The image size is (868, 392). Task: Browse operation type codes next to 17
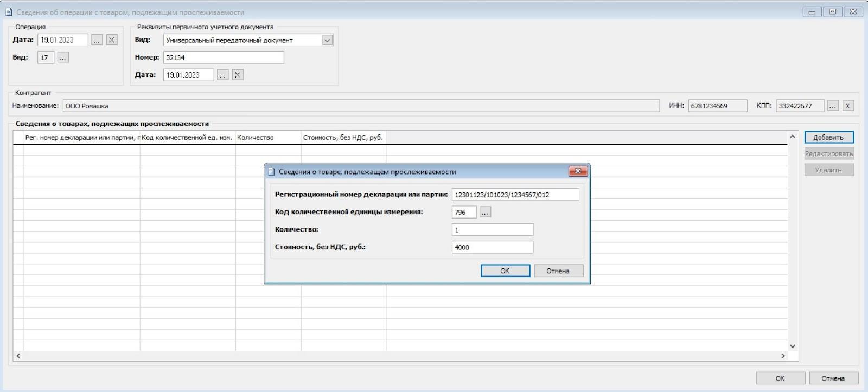tap(63, 57)
